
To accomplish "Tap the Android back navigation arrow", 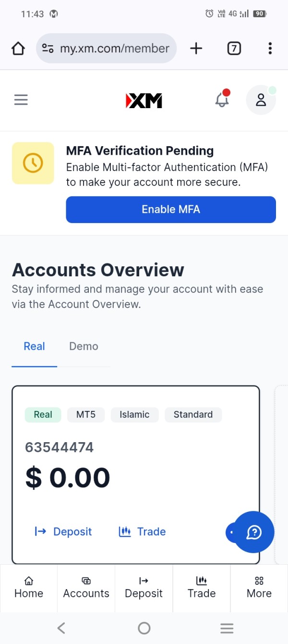I will pos(61,628).
